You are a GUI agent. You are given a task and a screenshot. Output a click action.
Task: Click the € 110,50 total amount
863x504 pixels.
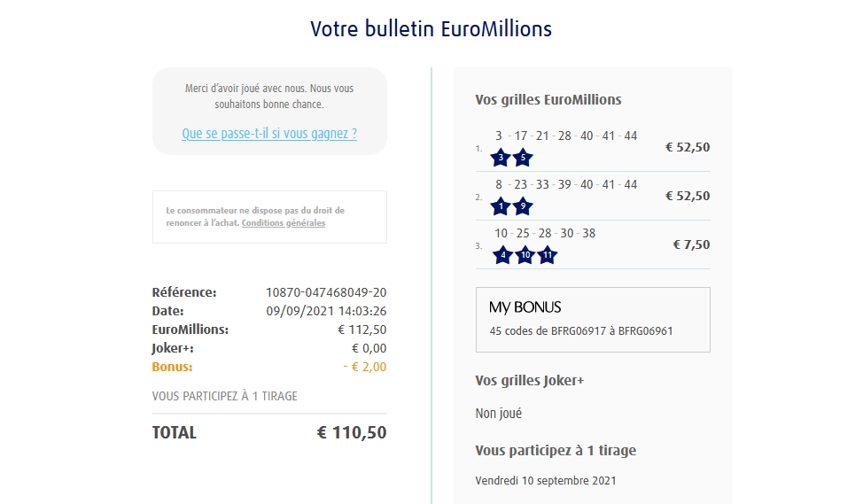click(x=352, y=433)
